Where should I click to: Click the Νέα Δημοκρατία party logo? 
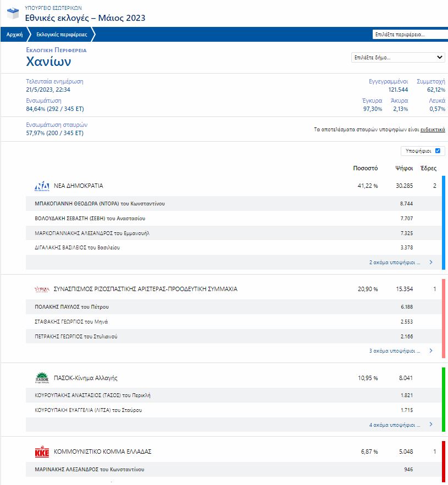pyautogui.click(x=42, y=186)
